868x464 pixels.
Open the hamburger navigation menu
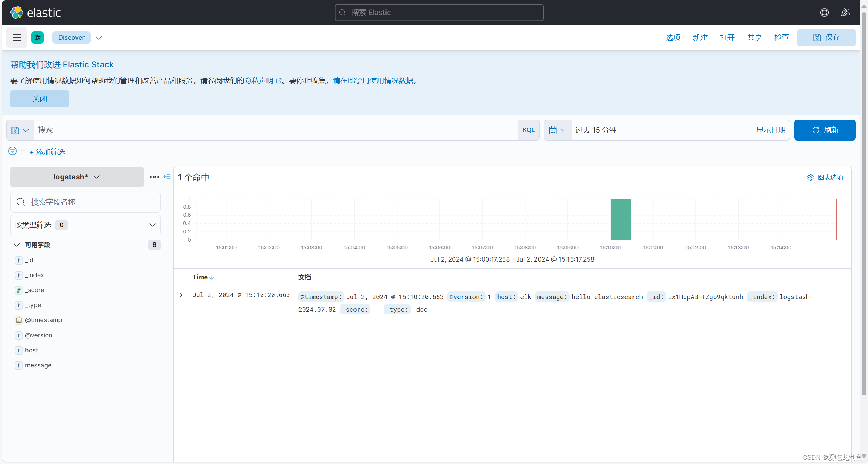click(x=17, y=38)
